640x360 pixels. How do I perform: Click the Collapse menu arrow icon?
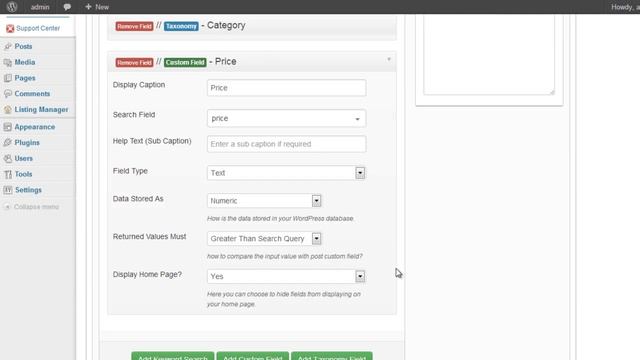click(7, 207)
